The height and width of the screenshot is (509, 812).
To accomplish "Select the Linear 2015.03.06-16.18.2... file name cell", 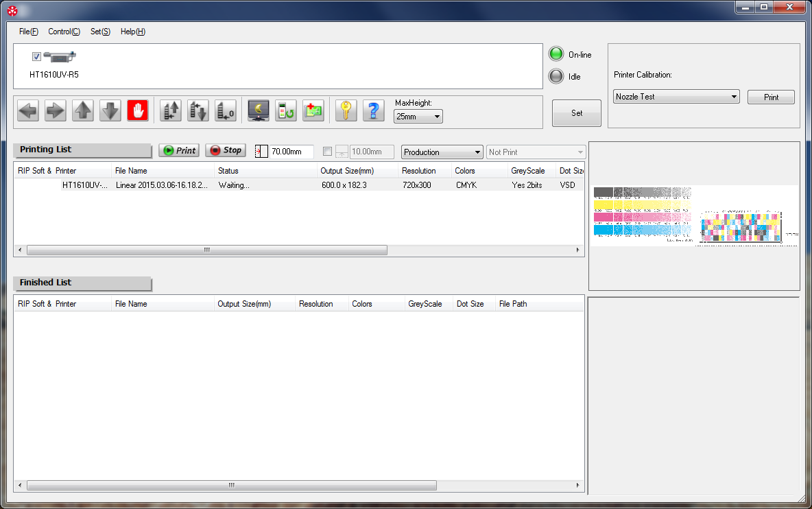I will pyautogui.click(x=162, y=185).
